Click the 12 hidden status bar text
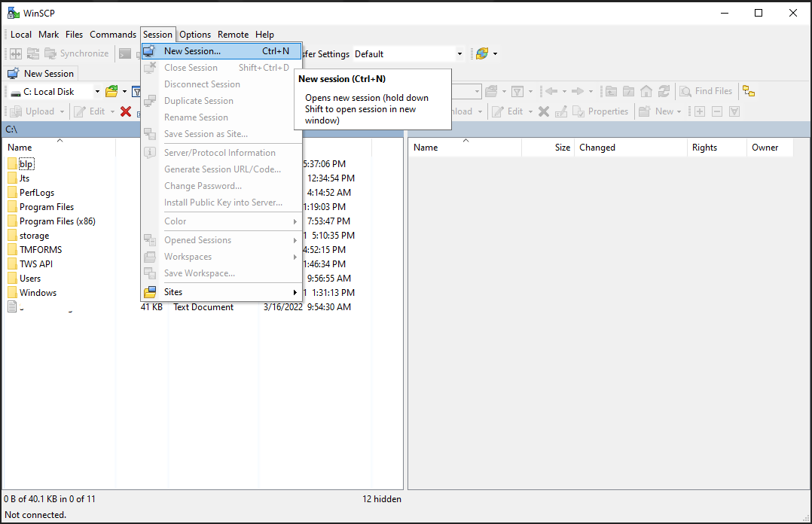812x524 pixels. click(382, 499)
